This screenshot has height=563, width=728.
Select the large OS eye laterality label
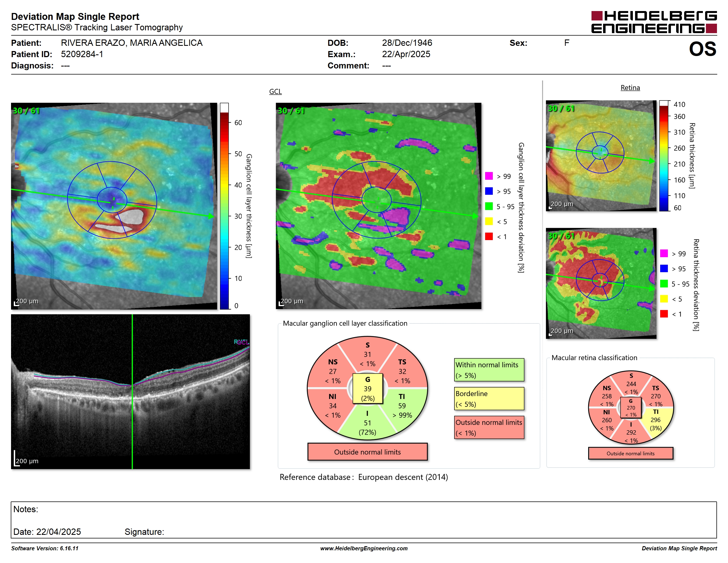coord(702,49)
